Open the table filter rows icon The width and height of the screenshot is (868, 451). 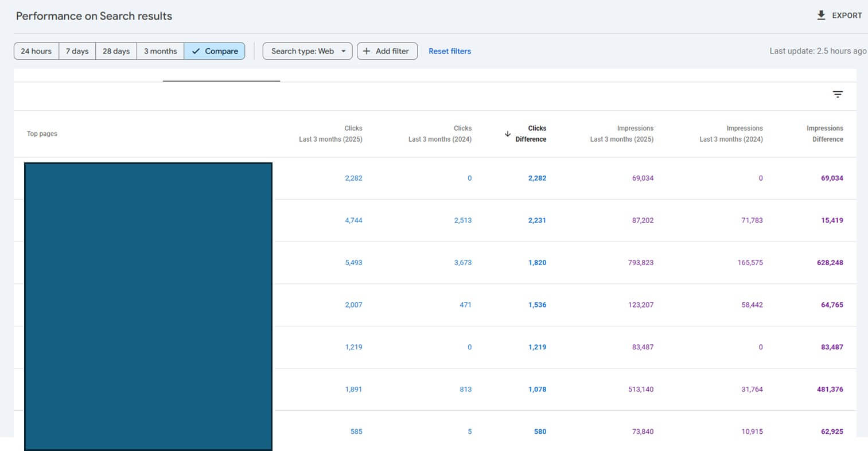tap(838, 95)
